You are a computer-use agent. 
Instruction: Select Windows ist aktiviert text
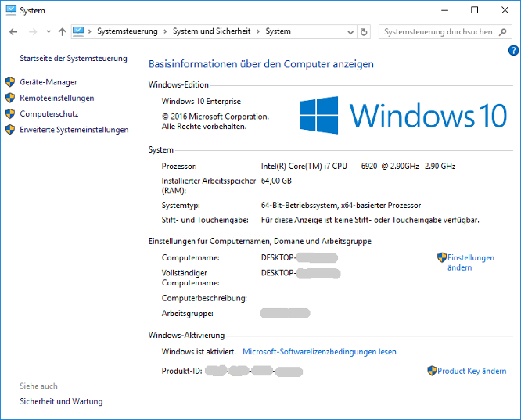(x=199, y=351)
